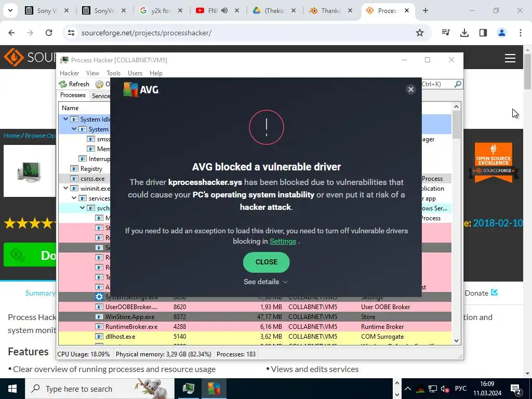Image resolution: width=532 pixels, height=399 pixels.
Task: Open the Chrome downloads icon
Action: [464, 33]
